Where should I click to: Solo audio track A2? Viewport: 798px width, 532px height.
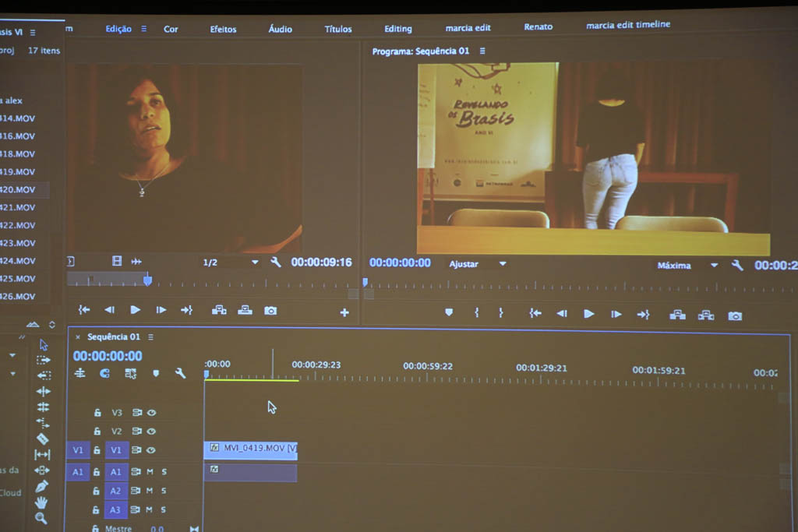tap(164, 491)
